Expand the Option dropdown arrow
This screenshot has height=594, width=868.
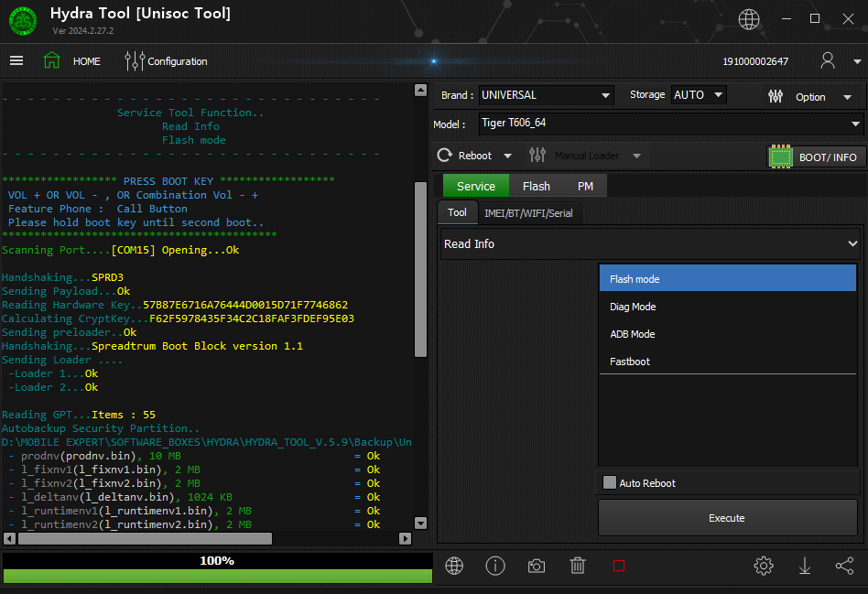(847, 97)
